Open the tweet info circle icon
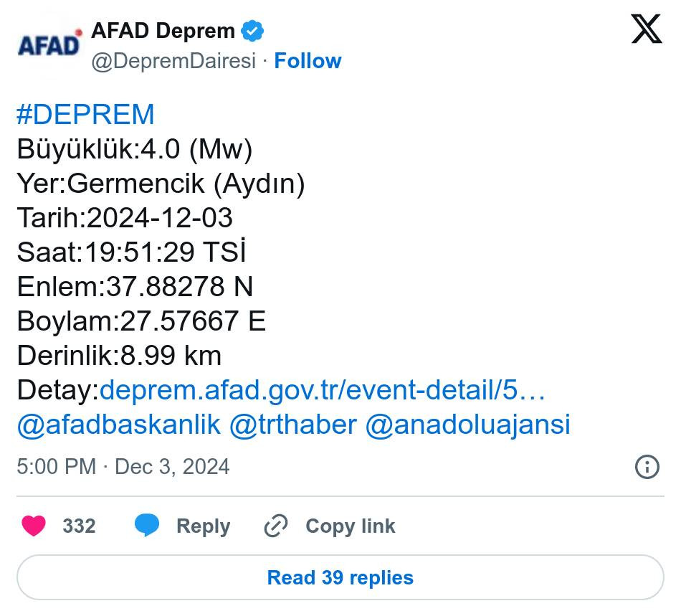This screenshot has height=616, width=681. tap(647, 468)
